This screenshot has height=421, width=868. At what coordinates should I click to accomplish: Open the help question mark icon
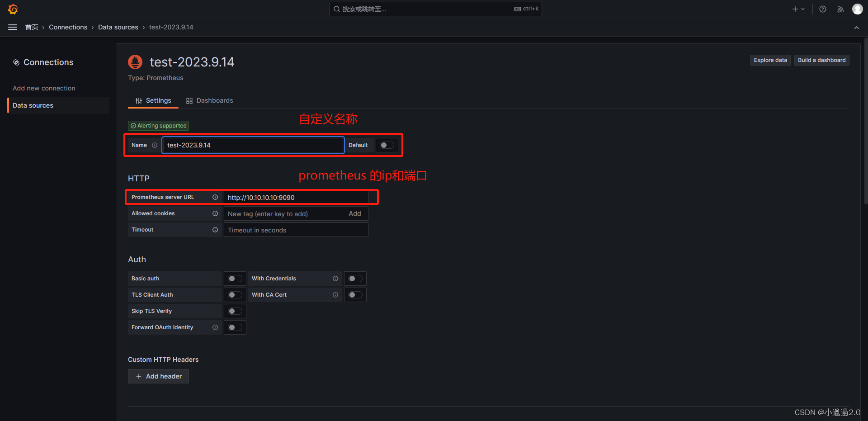tap(823, 9)
